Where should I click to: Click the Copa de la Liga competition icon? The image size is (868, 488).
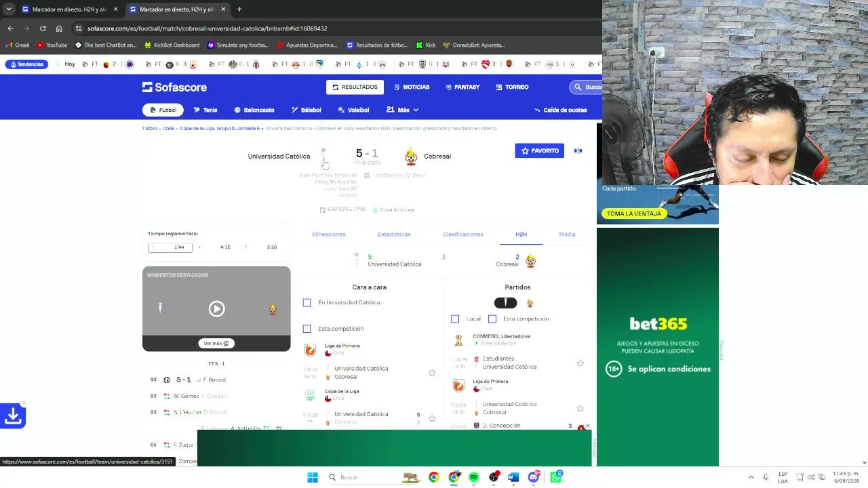310,395
